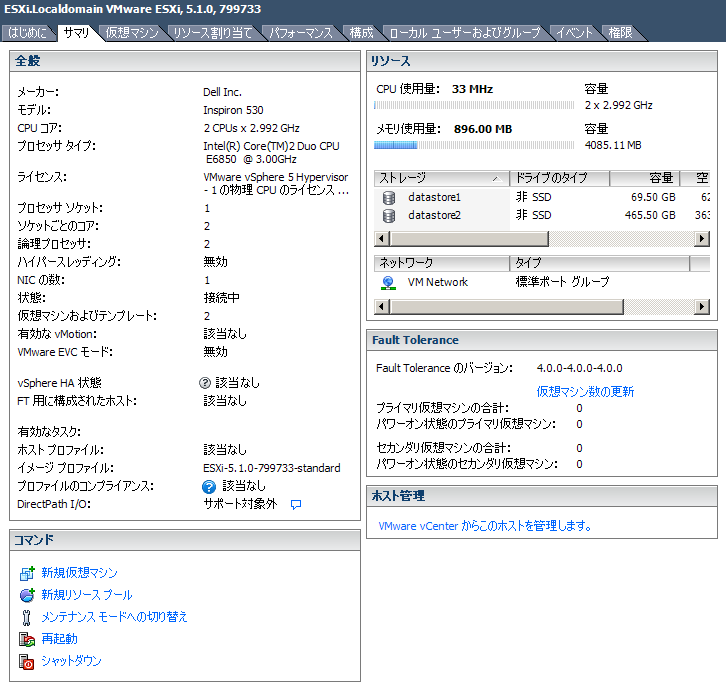
Task: Switch to the イベント tab
Action: click(x=575, y=33)
